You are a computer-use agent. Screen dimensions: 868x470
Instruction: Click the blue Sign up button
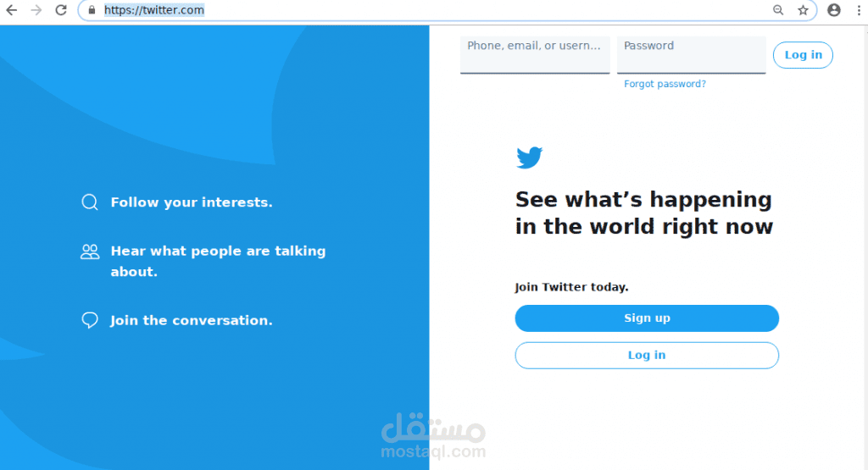click(x=647, y=318)
